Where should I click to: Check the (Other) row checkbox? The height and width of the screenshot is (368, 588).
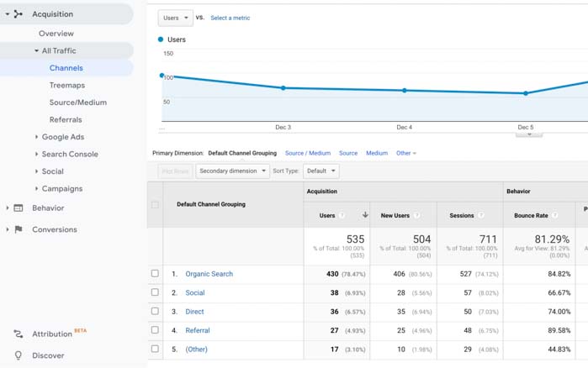point(155,349)
